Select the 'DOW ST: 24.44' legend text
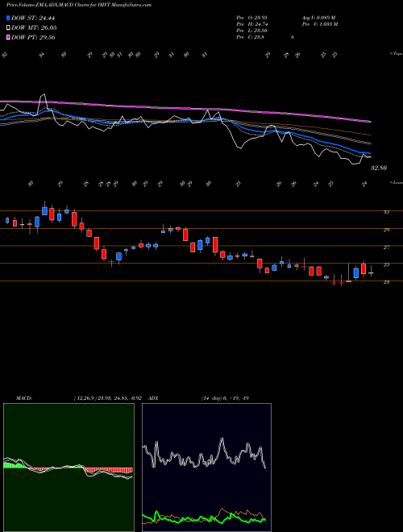The height and width of the screenshot is (532, 403). click(33, 19)
